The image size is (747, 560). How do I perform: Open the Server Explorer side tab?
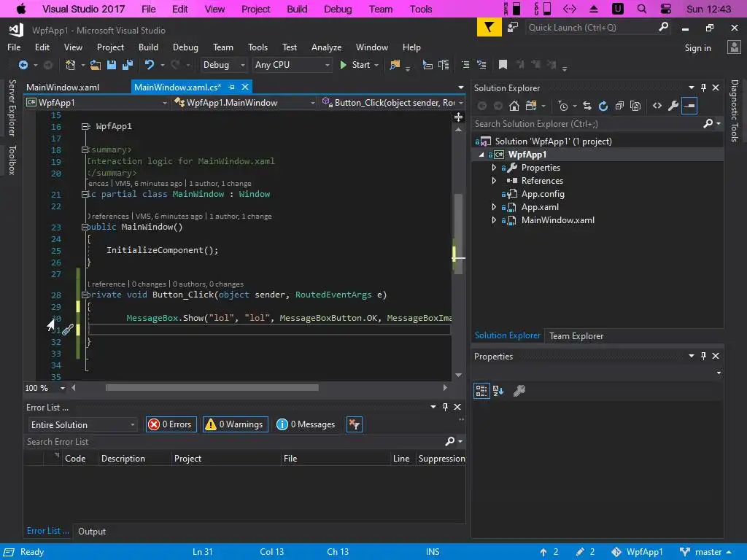click(12, 108)
